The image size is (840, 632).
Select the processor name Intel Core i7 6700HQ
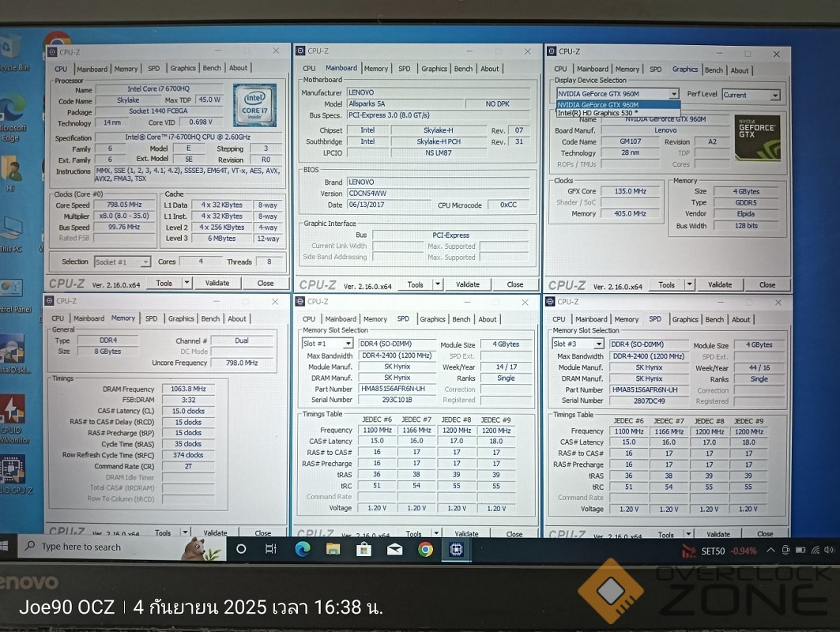pos(158,89)
